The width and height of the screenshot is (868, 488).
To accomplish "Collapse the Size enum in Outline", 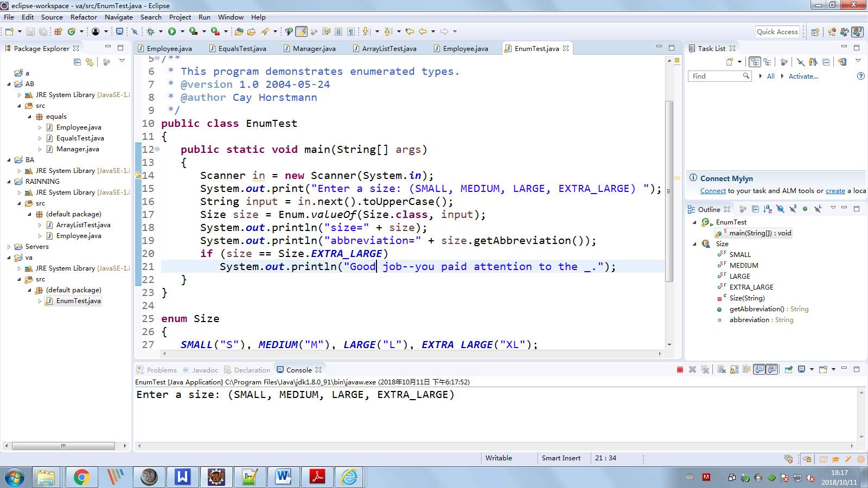I will pos(694,244).
